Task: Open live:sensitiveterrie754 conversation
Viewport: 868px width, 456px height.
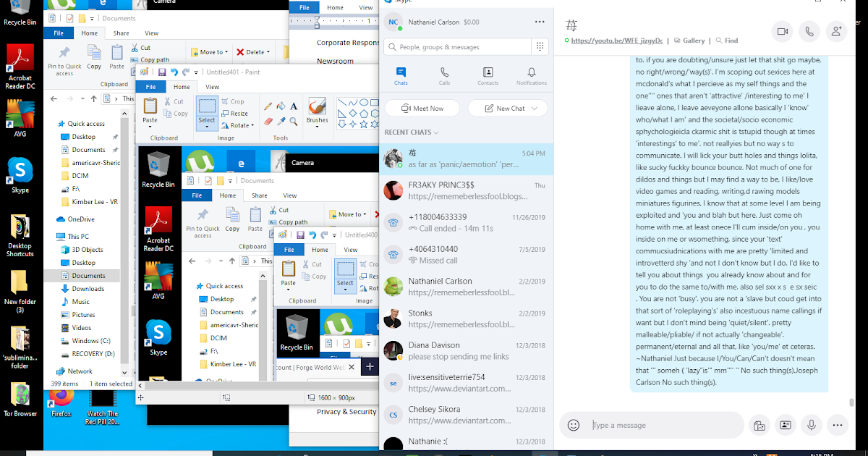Action: [467, 383]
